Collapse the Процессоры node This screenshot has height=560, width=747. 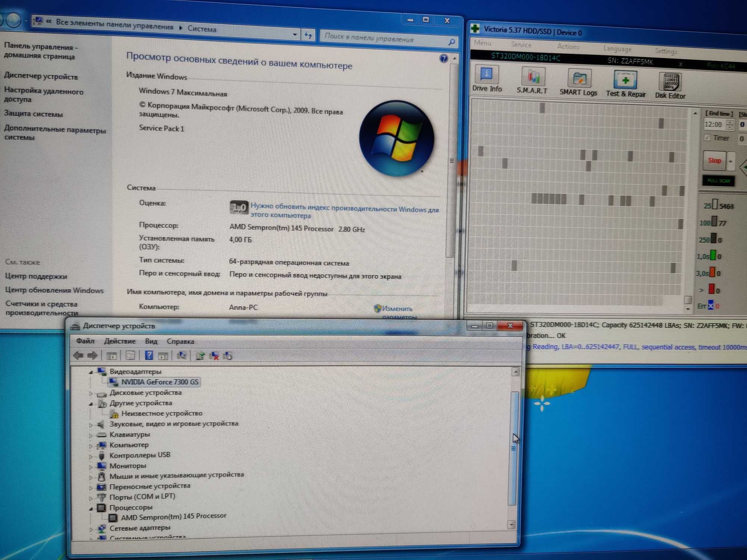coord(91,508)
